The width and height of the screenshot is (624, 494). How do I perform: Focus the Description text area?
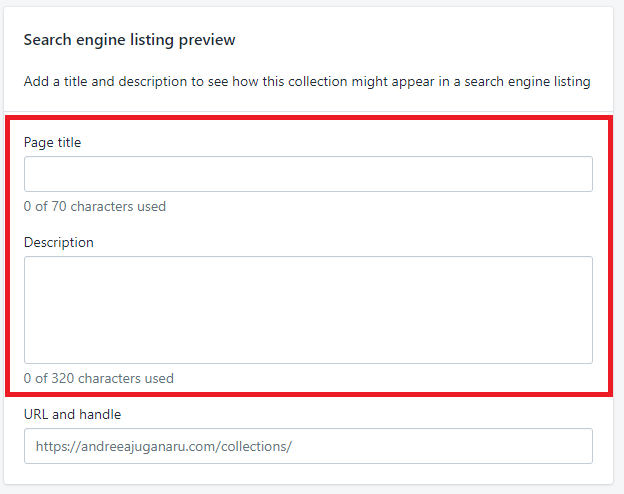308,310
